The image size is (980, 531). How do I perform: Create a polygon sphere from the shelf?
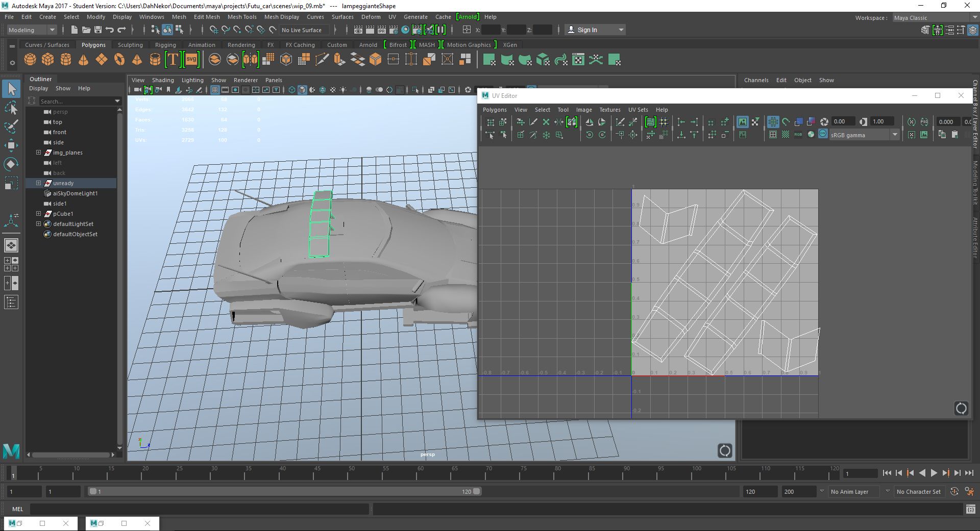coord(30,60)
